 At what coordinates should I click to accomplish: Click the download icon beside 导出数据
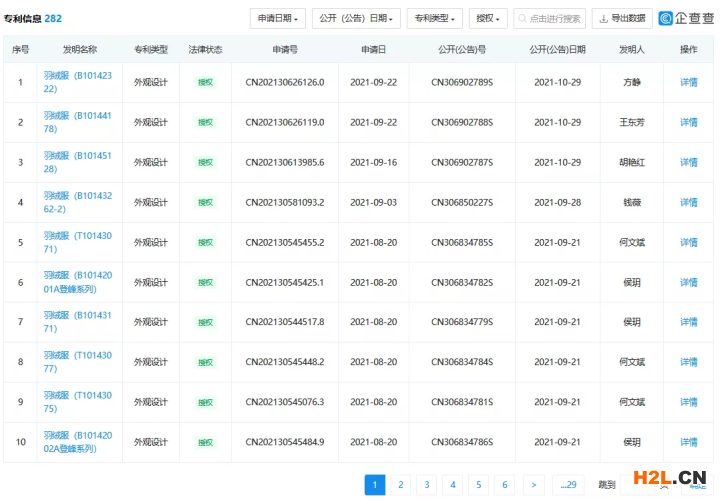603,19
